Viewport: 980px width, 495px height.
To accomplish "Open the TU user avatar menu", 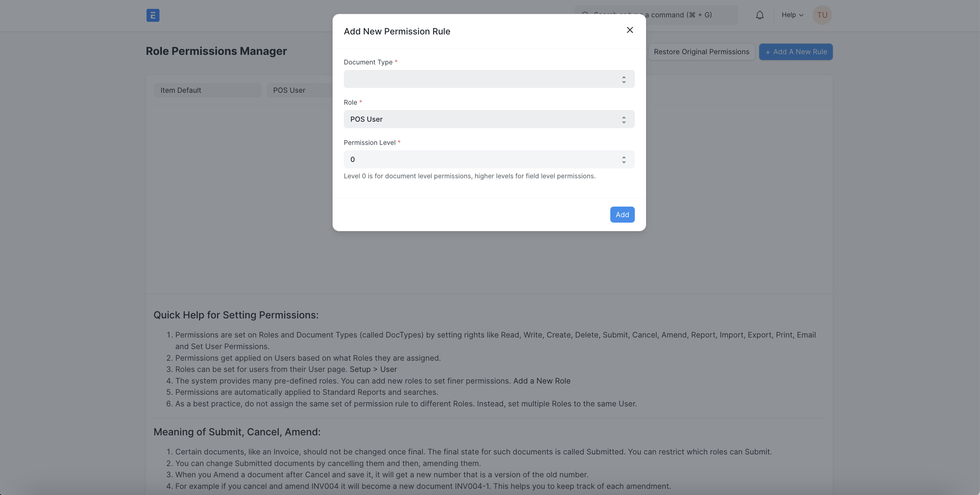I will [x=822, y=15].
